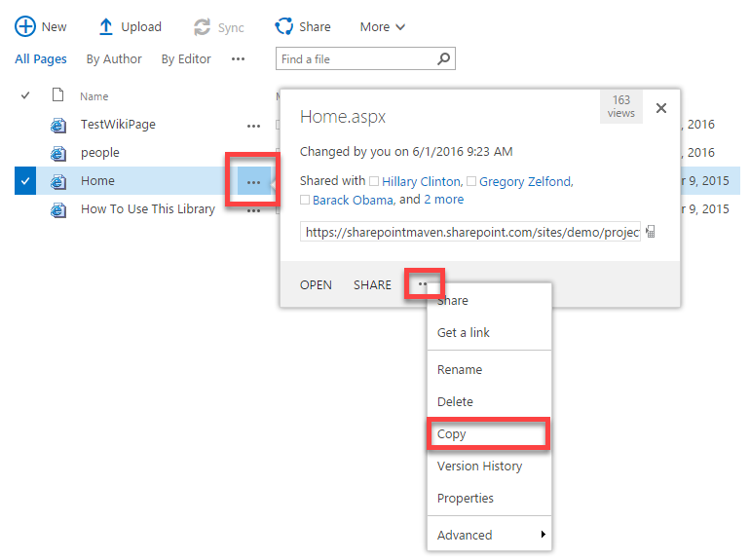Switch to the By Author view

point(114,59)
